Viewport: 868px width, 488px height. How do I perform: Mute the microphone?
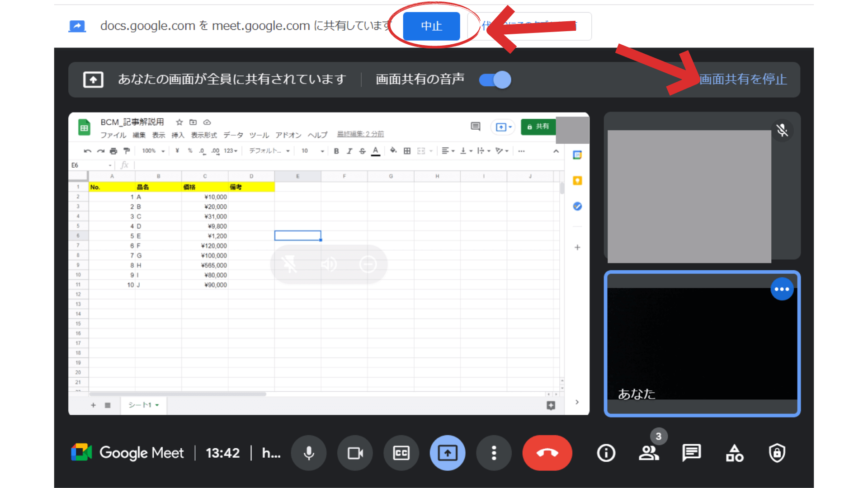(x=309, y=453)
